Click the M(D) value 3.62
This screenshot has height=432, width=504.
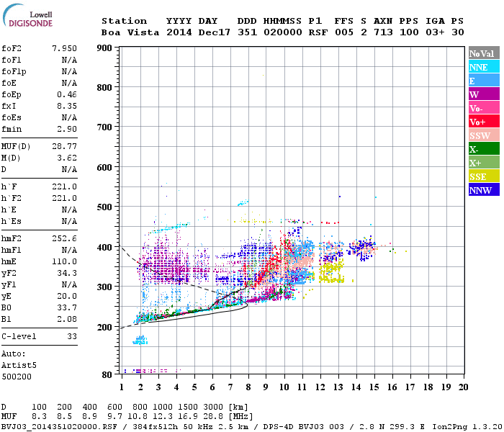point(67,158)
